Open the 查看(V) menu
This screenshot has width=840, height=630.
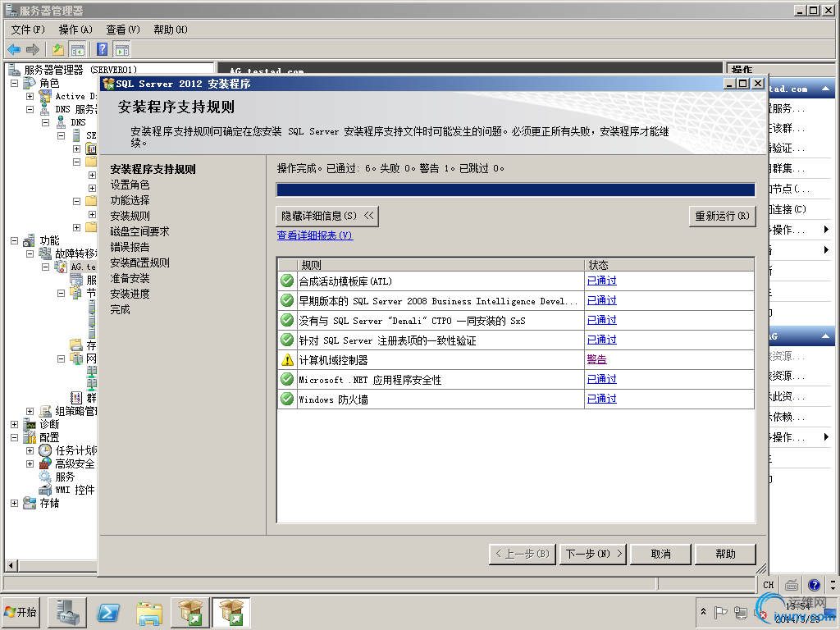pos(123,30)
